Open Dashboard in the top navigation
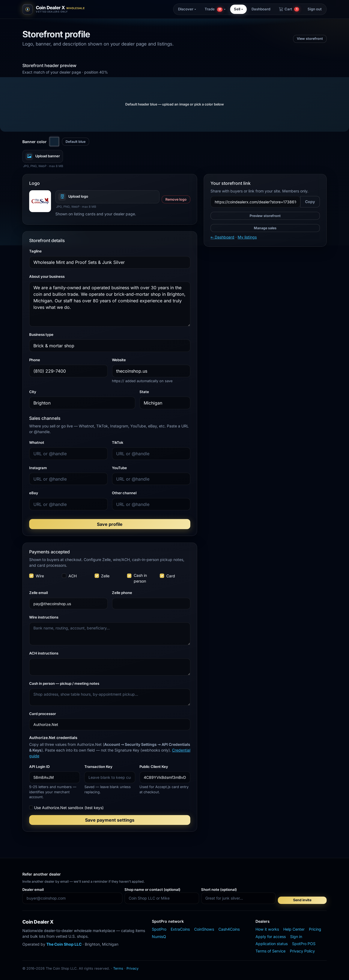This screenshot has height=980, width=349. pyautogui.click(x=261, y=9)
